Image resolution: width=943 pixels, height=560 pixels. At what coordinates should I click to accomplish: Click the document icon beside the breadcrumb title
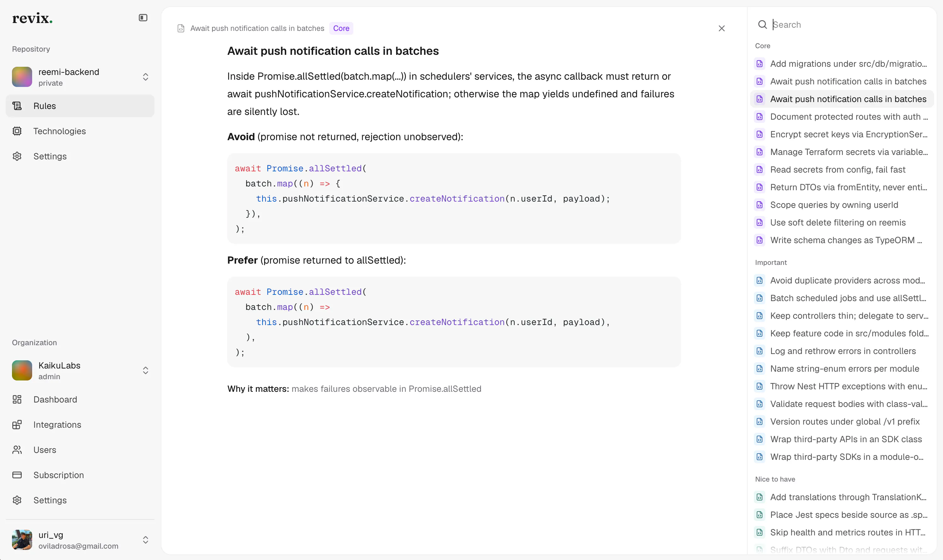click(x=181, y=28)
